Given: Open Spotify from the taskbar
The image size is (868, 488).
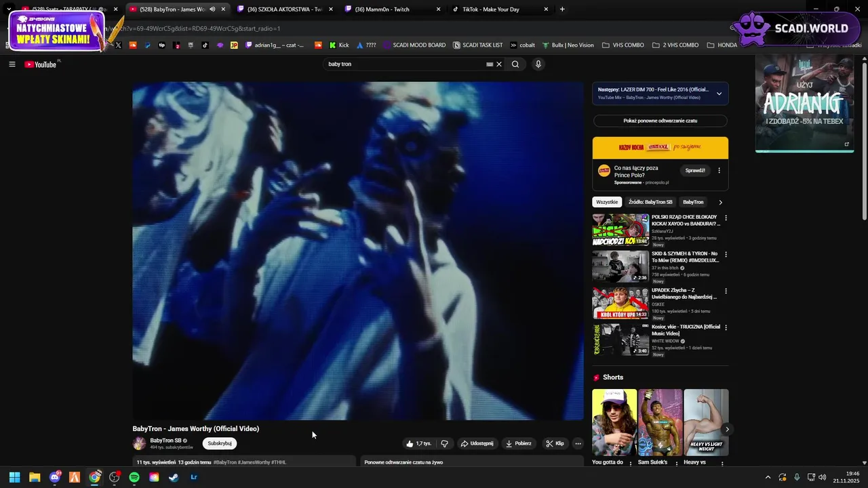Looking at the screenshot, I should click(x=134, y=477).
